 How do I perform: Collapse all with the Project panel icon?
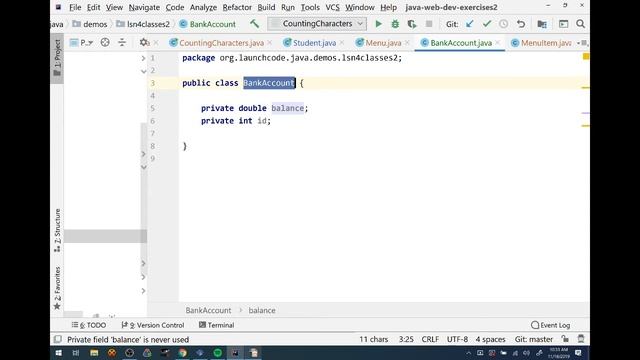pyautogui.click(x=122, y=42)
